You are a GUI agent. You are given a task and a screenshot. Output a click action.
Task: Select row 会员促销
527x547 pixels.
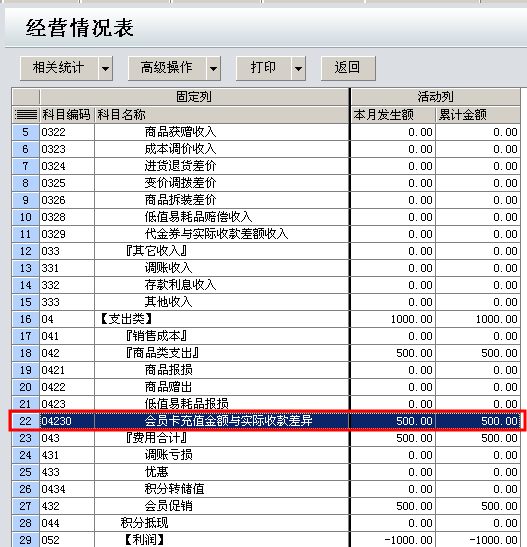[x=266, y=506]
